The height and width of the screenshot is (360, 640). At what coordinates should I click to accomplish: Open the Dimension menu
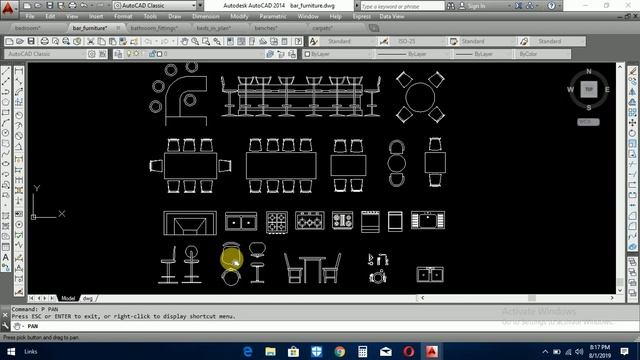205,17
